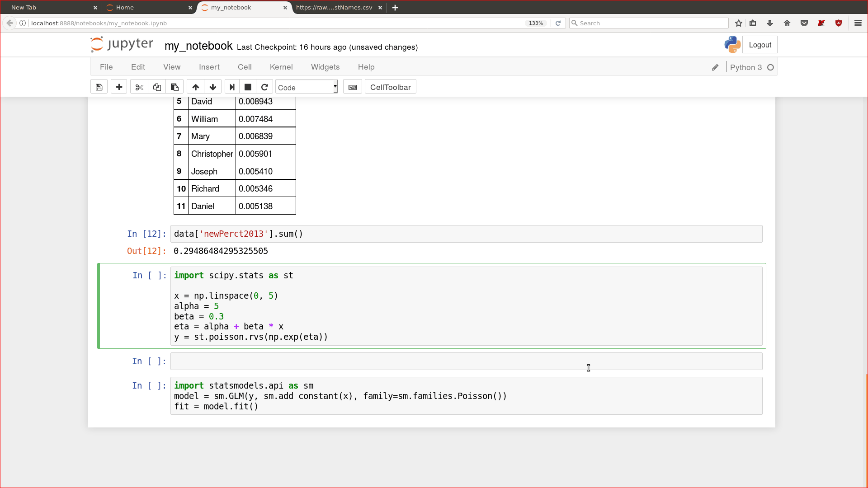Save notebook with floppy disk icon
The image size is (868, 488).
[x=99, y=87]
